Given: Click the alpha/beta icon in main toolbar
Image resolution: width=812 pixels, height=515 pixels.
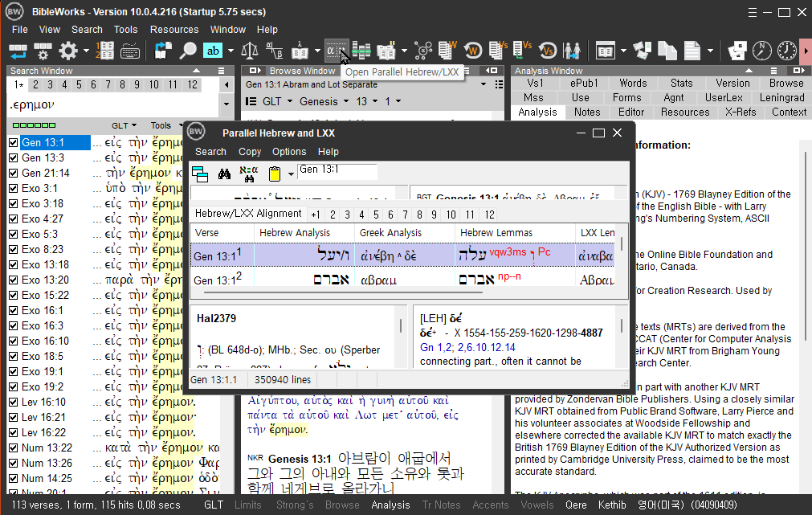Looking at the screenshot, I should (x=274, y=51).
